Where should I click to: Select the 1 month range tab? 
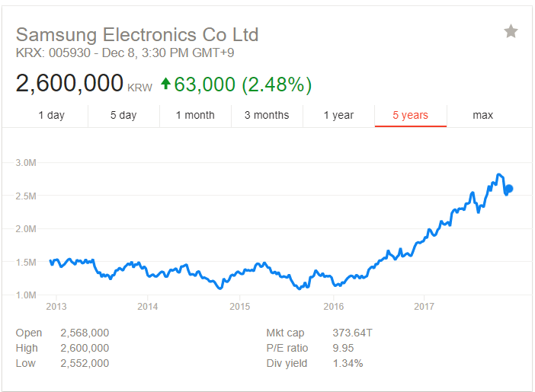coord(195,115)
